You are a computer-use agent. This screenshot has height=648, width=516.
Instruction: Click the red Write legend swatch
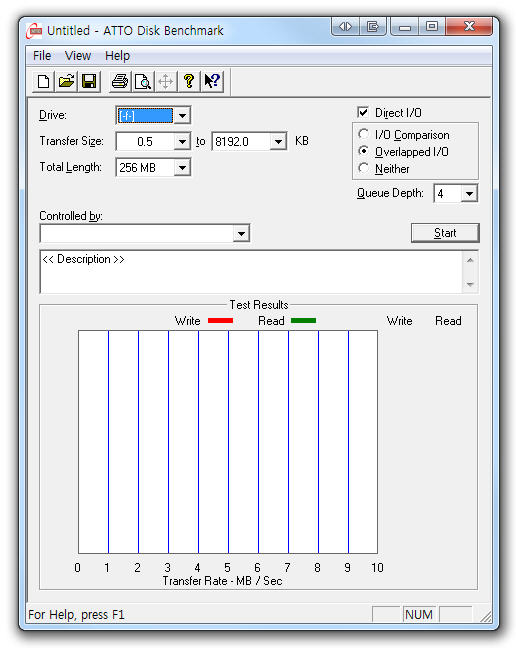[x=220, y=321]
